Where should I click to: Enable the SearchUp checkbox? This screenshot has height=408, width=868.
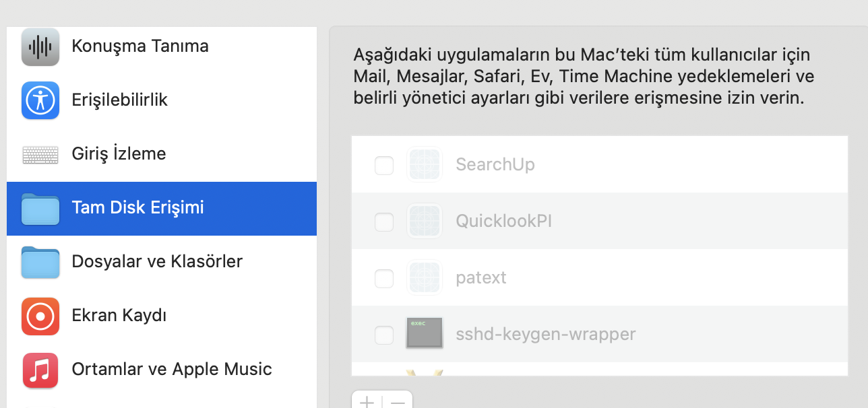(x=384, y=165)
